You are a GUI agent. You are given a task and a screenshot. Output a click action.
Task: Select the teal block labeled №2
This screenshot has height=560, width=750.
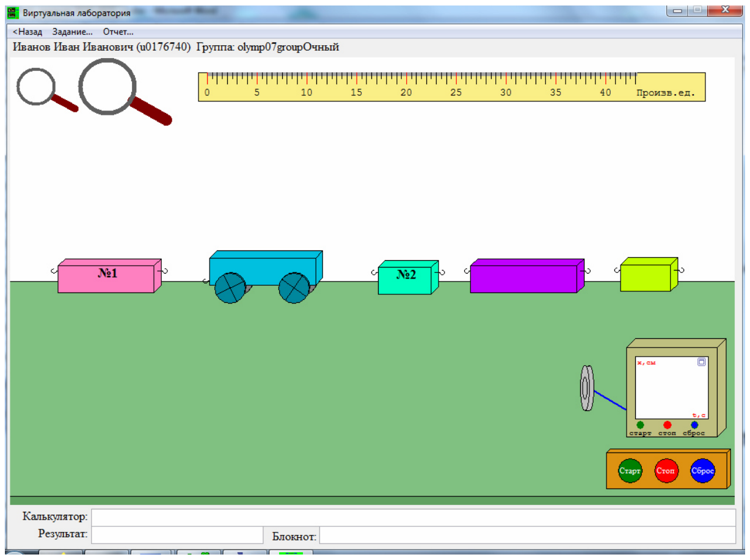point(408,278)
